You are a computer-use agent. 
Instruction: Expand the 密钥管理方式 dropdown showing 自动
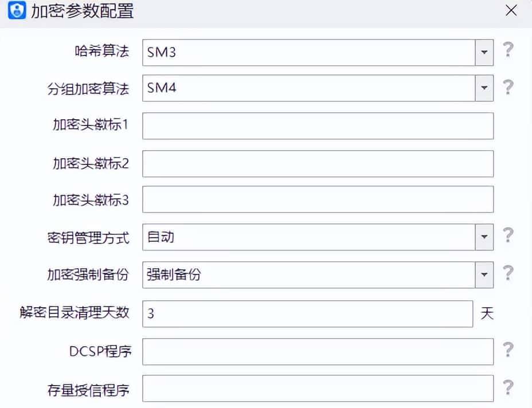coord(484,238)
